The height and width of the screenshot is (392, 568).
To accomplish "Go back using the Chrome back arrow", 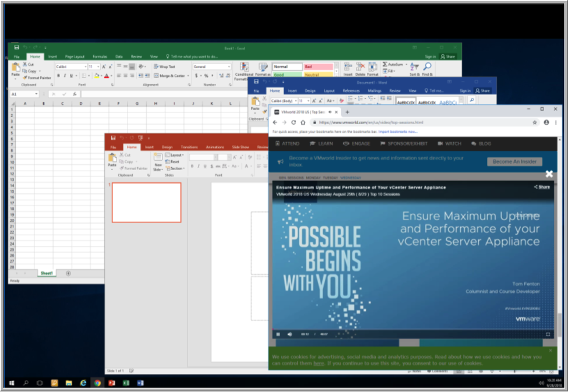I will (x=275, y=122).
